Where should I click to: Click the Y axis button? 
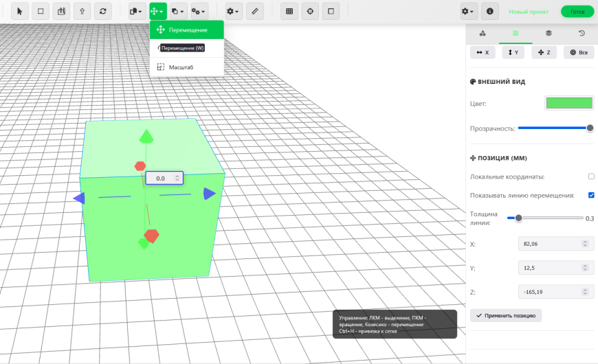513,53
